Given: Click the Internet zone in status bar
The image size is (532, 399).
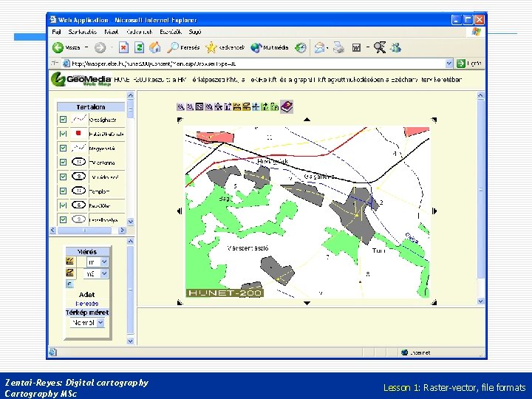Looking at the screenshot, I should [415, 352].
